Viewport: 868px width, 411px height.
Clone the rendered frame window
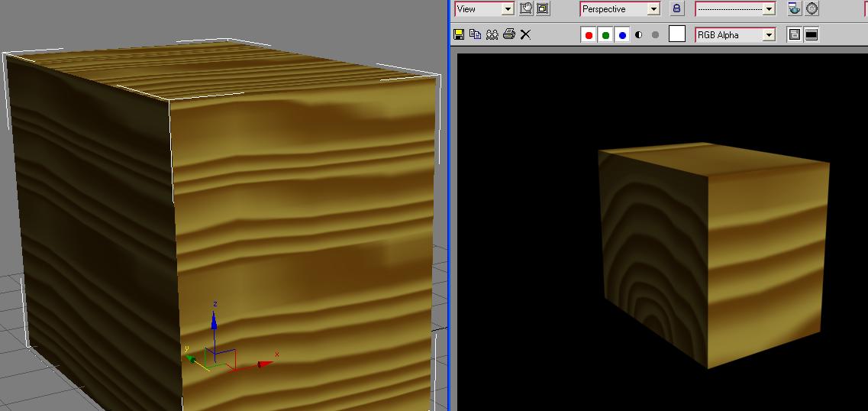tap(492, 34)
